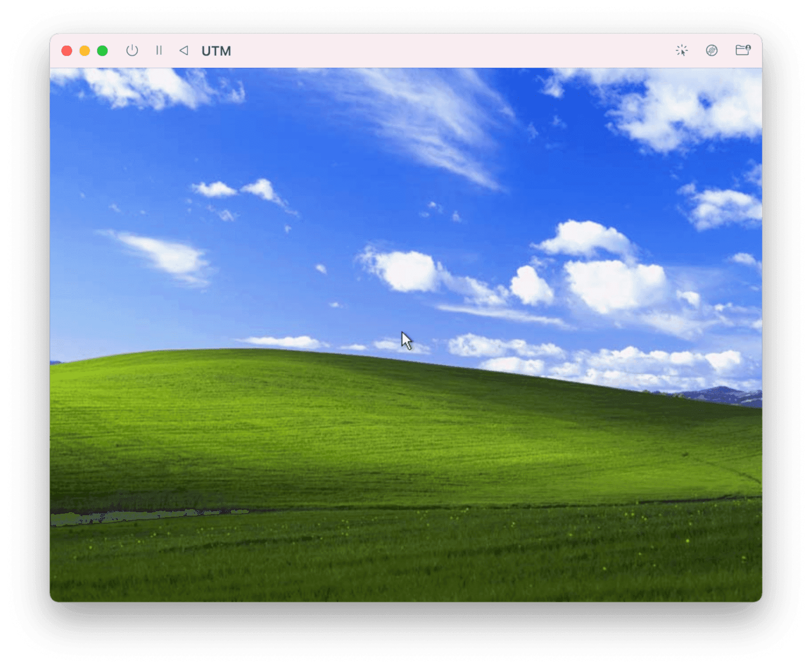This screenshot has width=812, height=668.
Task: Select the folder icon with user badge
Action: (742, 50)
